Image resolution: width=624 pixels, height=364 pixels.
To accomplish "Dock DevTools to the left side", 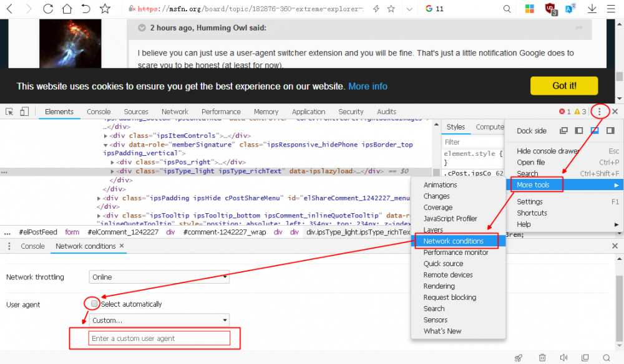I will pos(579,131).
